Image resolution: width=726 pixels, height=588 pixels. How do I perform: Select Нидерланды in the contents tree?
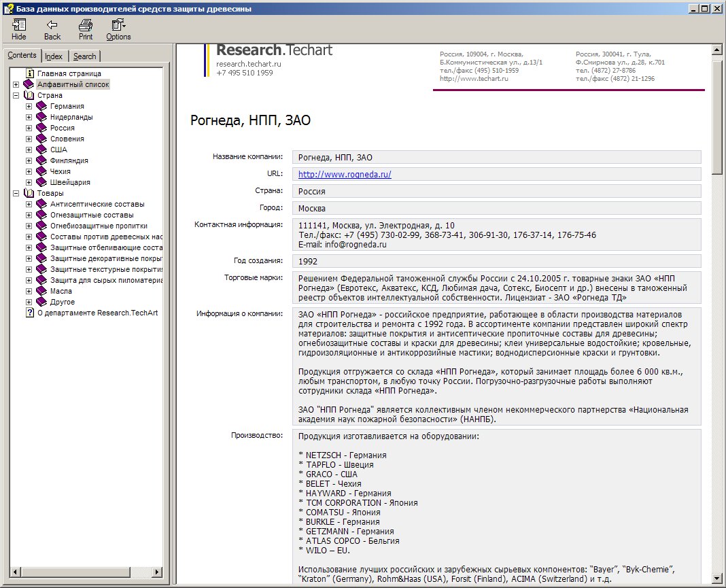tap(71, 117)
